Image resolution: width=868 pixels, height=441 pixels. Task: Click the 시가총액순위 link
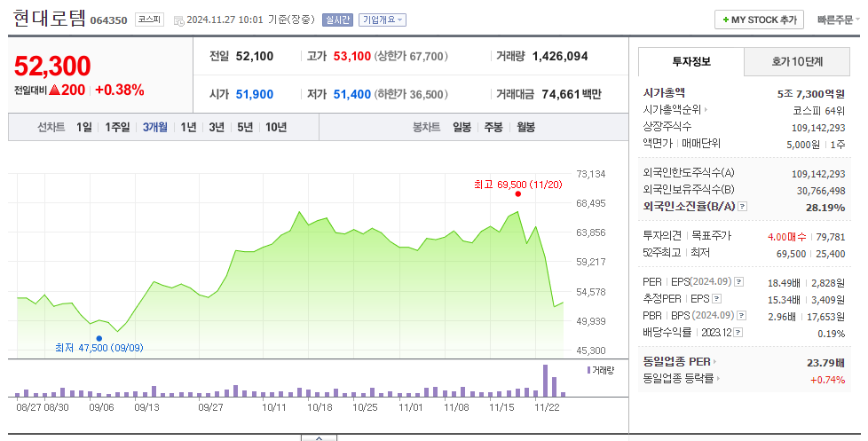coord(672,110)
